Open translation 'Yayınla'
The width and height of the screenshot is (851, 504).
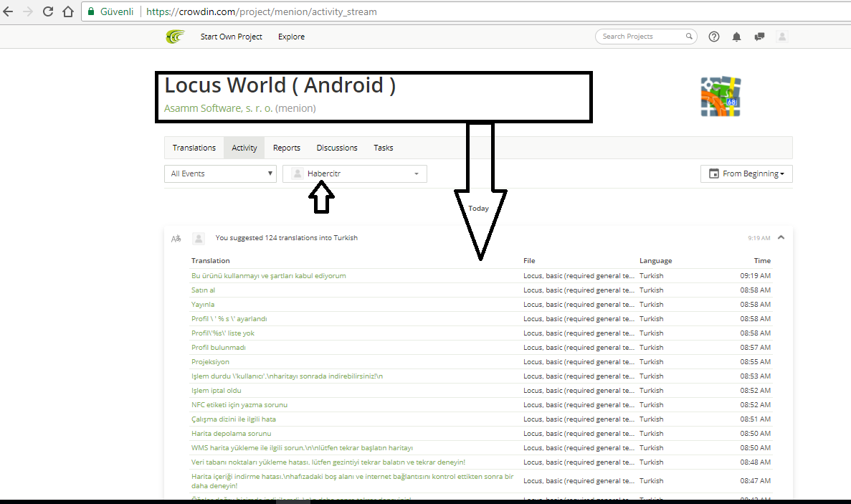pyautogui.click(x=203, y=305)
